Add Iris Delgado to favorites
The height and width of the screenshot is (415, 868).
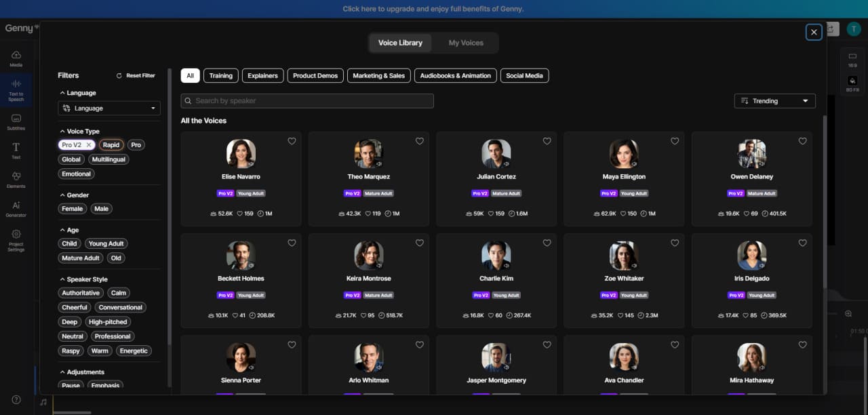(x=802, y=243)
